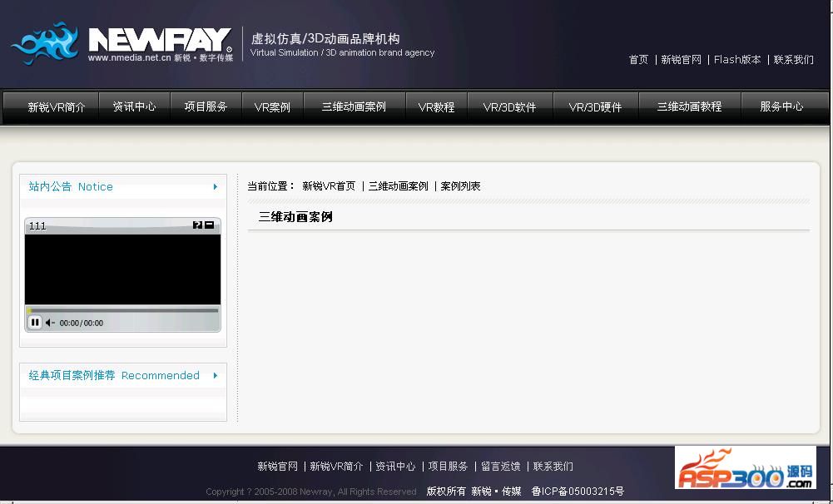Screen dimensions: 833x504
Task: Click the ASP300 source code logo
Action: (745, 468)
